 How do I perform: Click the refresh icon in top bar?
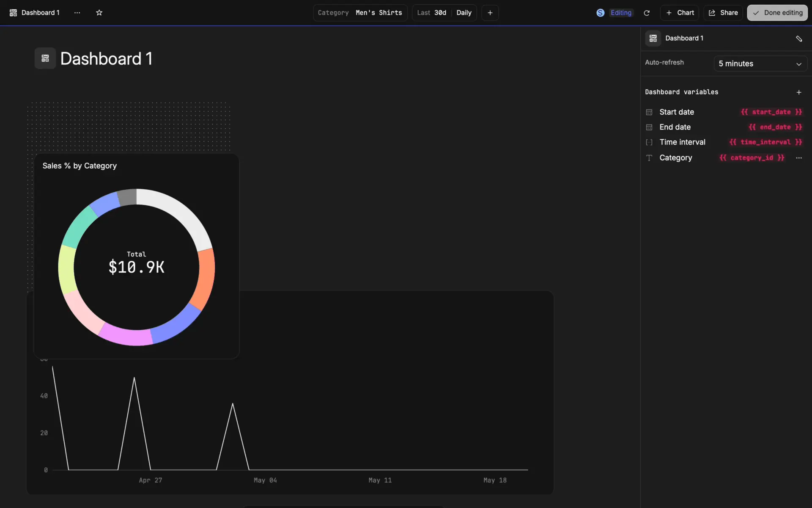point(647,13)
